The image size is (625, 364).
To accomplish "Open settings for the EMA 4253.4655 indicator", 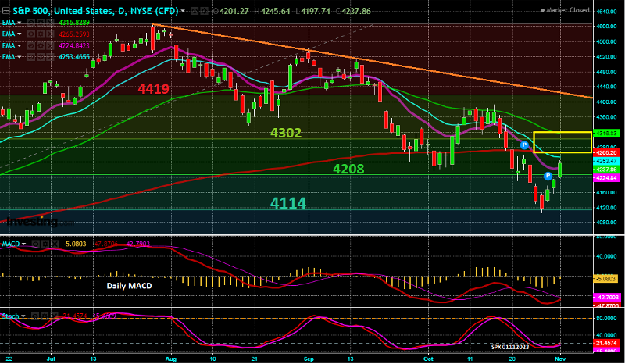I will 41,57.
